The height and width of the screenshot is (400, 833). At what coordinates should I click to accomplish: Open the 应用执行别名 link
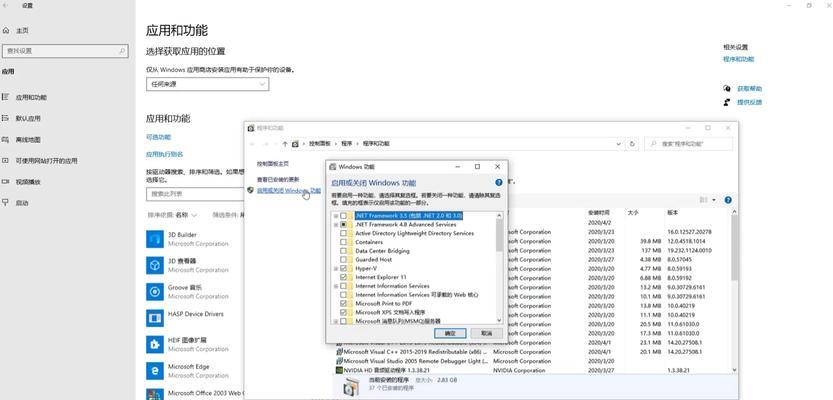(165, 154)
